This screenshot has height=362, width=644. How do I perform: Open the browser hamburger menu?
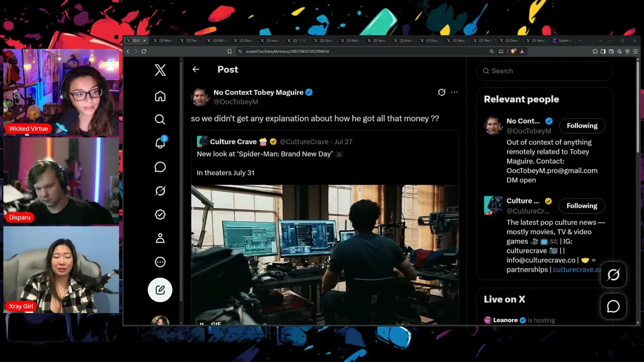coord(635,51)
